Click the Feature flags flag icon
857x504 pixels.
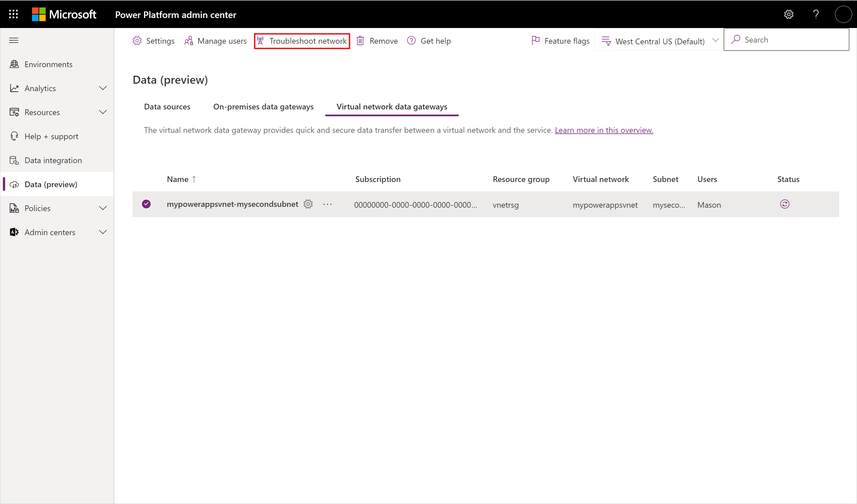tap(536, 41)
